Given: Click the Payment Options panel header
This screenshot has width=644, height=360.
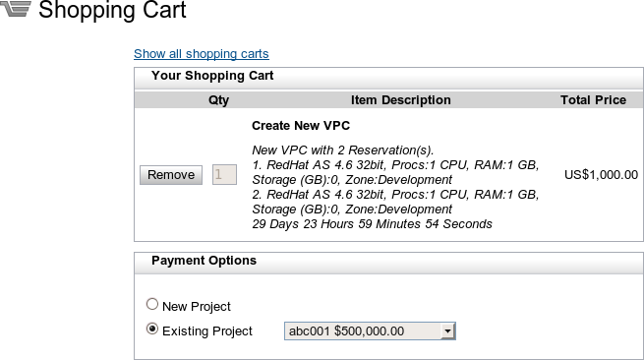Looking at the screenshot, I should (x=388, y=263).
